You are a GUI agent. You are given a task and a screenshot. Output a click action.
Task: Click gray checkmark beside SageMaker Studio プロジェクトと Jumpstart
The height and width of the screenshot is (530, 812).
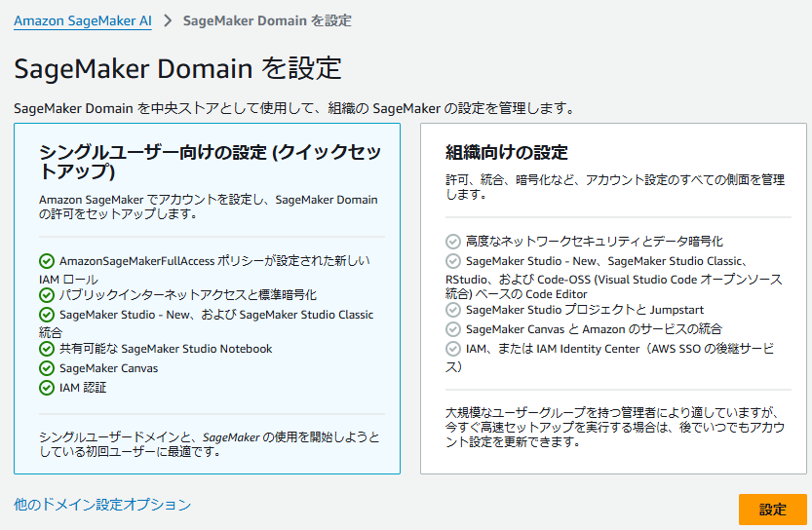(x=453, y=310)
